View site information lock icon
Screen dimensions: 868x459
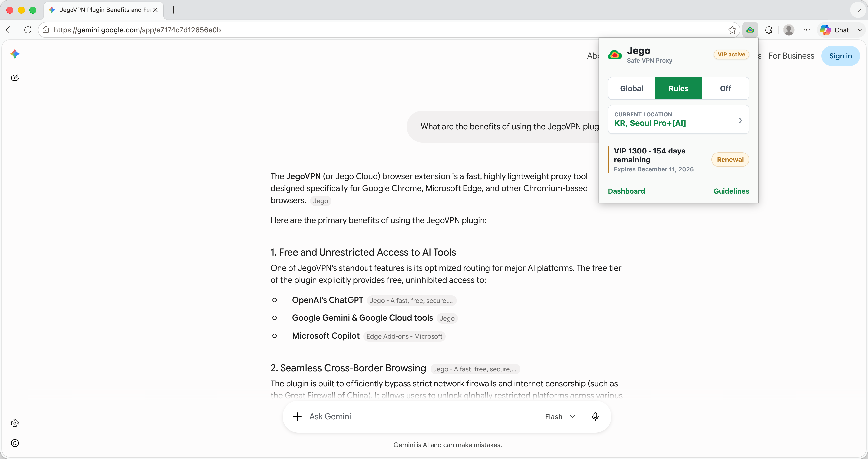tap(46, 30)
